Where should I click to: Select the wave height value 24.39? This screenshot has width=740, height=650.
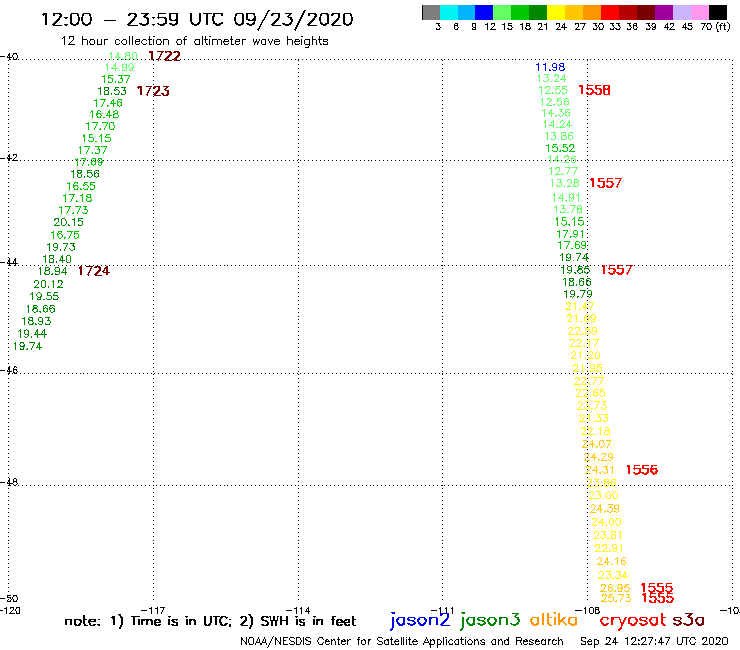tap(605, 509)
